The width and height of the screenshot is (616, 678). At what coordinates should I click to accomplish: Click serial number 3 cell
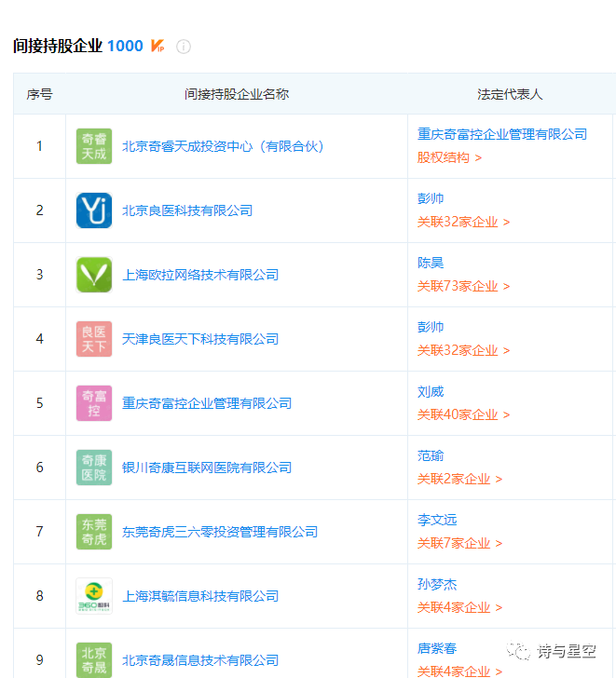[x=39, y=275]
